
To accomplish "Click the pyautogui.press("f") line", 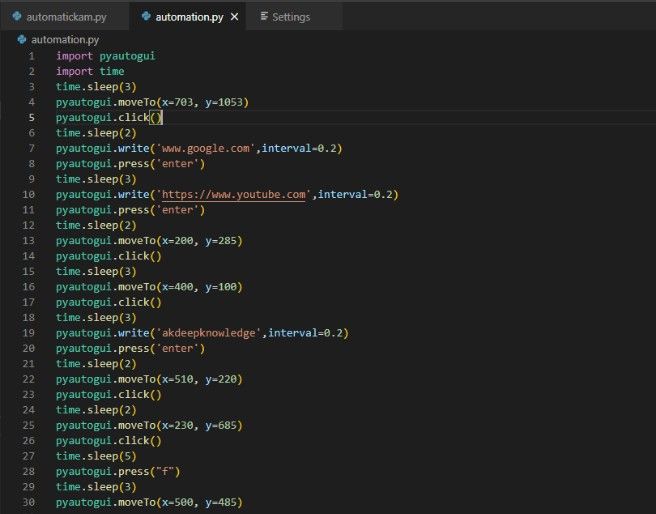I will (118, 471).
